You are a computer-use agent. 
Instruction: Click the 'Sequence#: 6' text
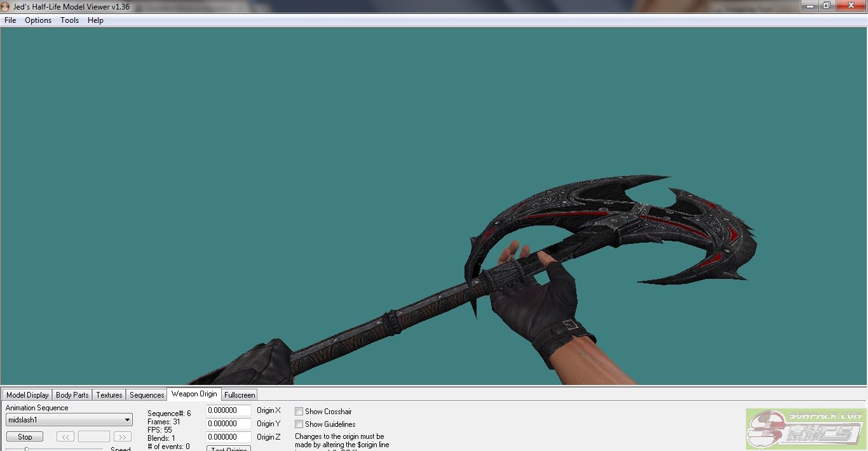[169, 414]
